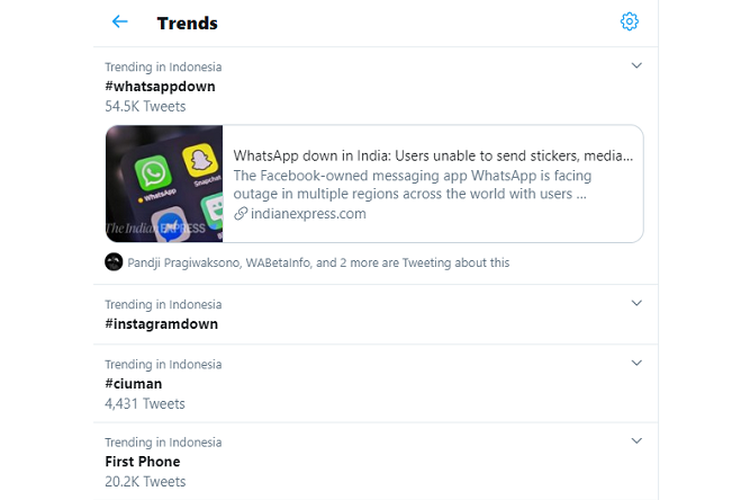Click the 4,431 Tweets count
The width and height of the screenshot is (750, 500).
pyautogui.click(x=145, y=404)
